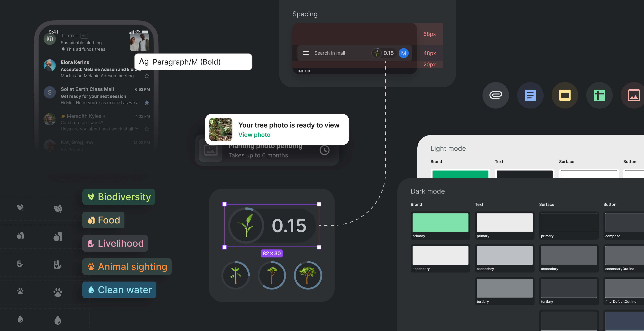Click the smaller grey water drop icon

[x=20, y=319]
